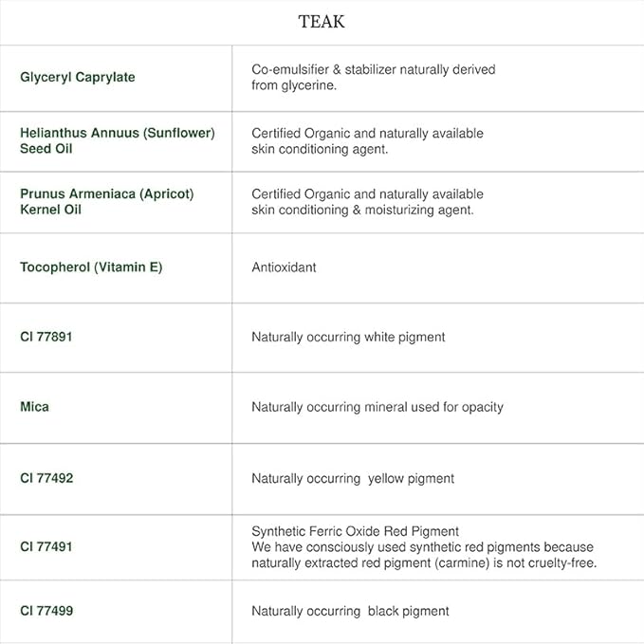Click the naturally occurring black pigment text

pyautogui.click(x=350, y=611)
